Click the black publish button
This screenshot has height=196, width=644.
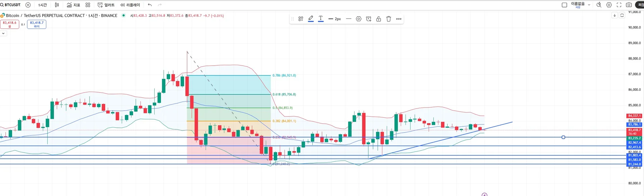(640, 5)
